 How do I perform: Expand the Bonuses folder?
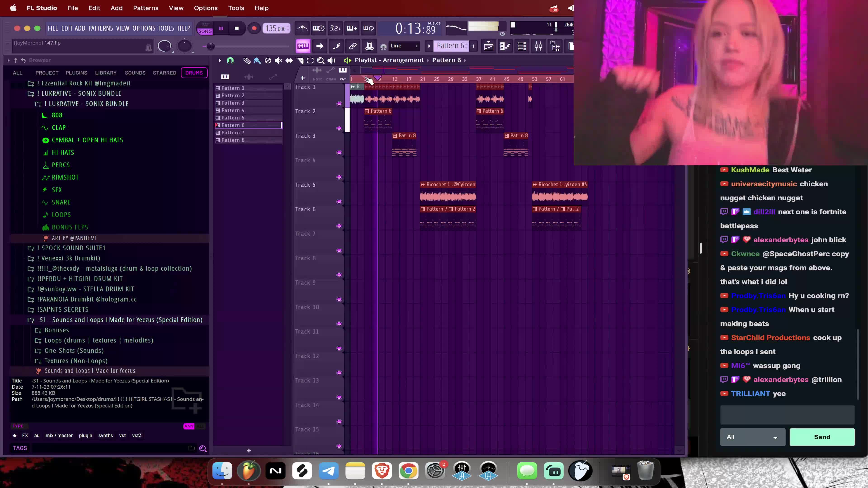coord(57,330)
